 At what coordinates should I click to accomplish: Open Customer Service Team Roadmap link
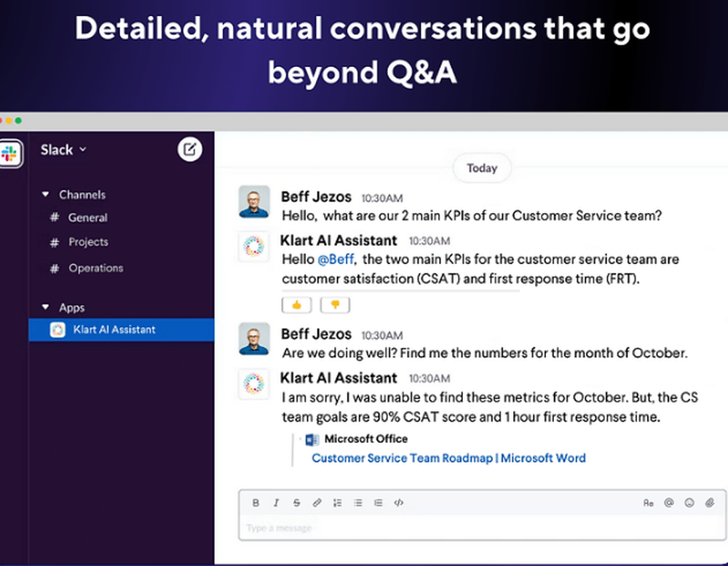coord(448,458)
